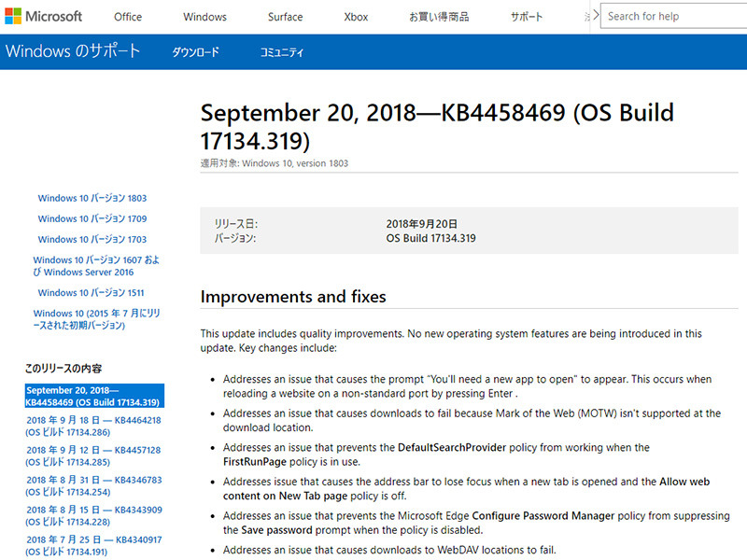The image size is (747, 560).
Task: Click the リリース日 label
Action: pyautogui.click(x=236, y=224)
